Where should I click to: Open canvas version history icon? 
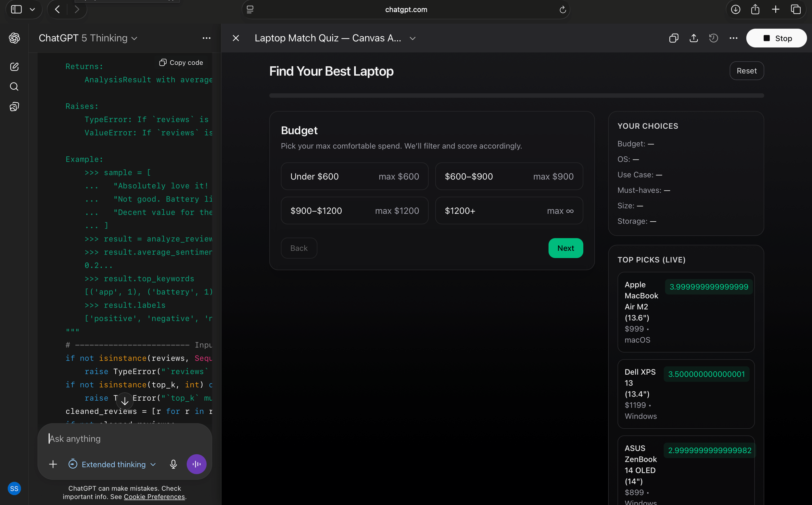(x=713, y=38)
